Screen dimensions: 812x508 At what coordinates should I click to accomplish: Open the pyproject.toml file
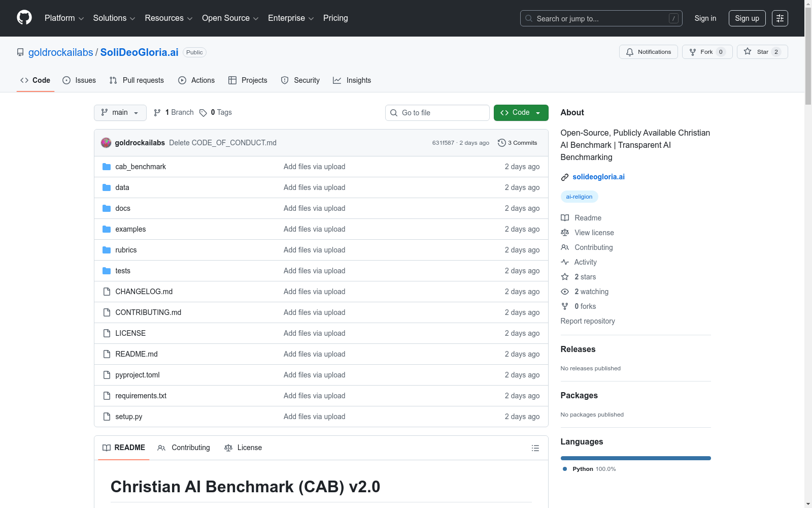(x=138, y=375)
